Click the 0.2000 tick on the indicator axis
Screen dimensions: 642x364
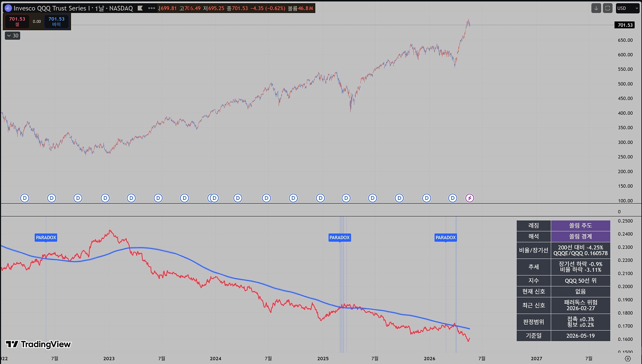625,286
